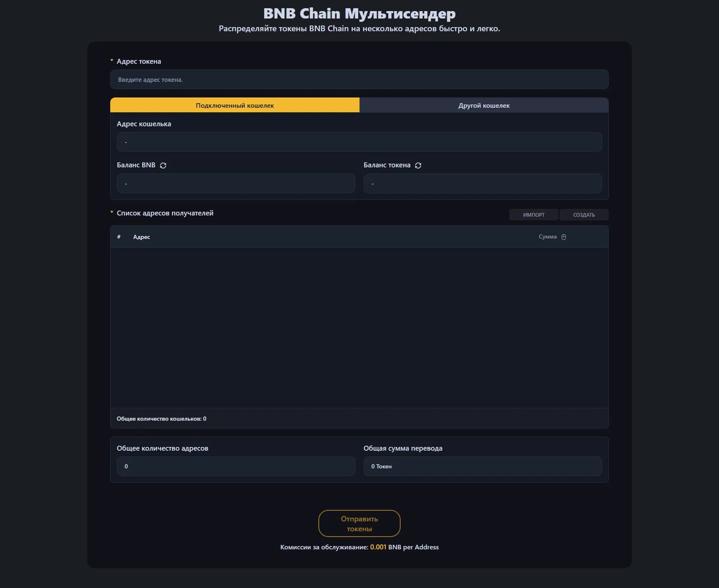Click the Баланс токена value field
This screenshot has height=588, width=719.
coord(482,183)
